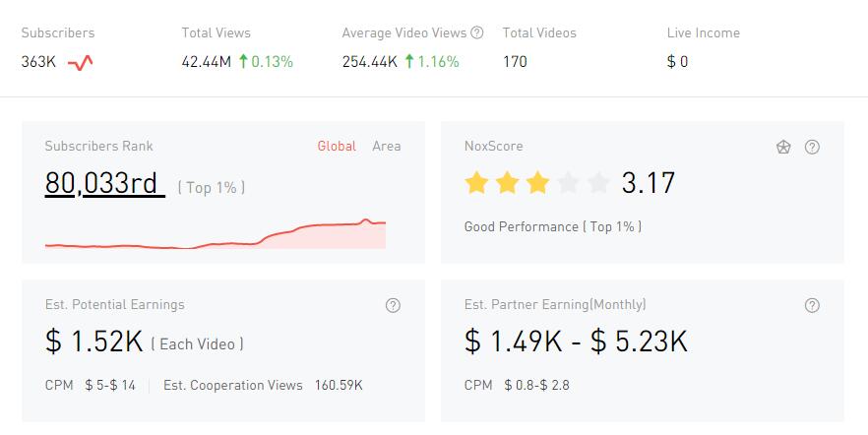Image resolution: width=868 pixels, height=435 pixels.
Task: Click the Live Income $ 0 value
Action: (x=677, y=62)
